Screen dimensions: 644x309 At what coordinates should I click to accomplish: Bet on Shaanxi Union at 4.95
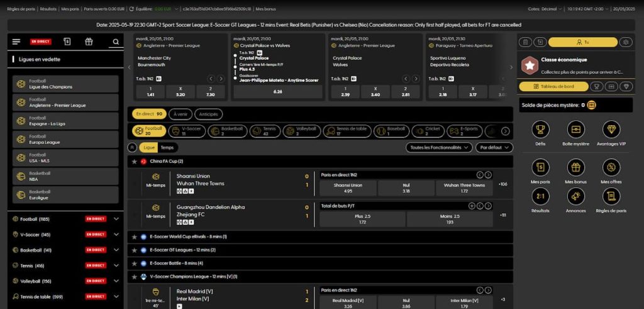(x=348, y=188)
